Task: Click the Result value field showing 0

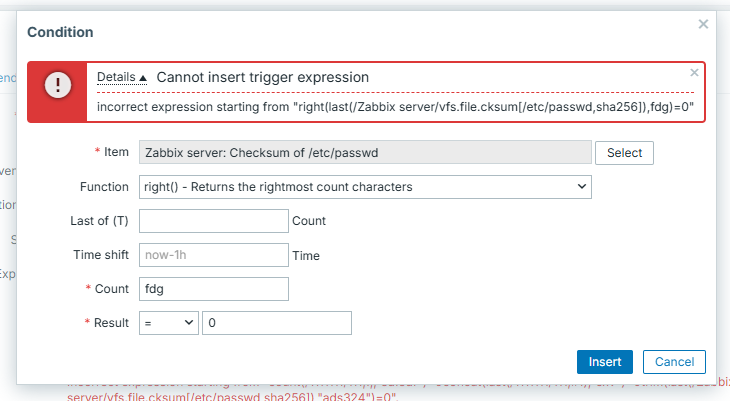Action: (276, 323)
